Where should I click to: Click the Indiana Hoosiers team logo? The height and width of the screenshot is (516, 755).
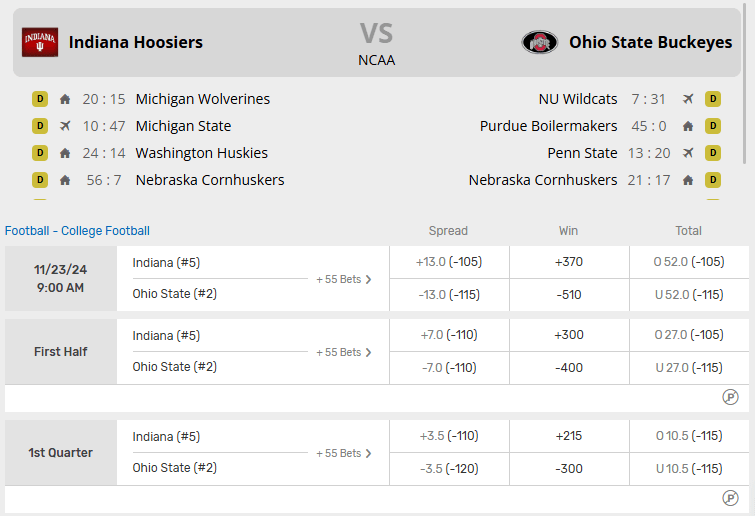[x=40, y=42]
